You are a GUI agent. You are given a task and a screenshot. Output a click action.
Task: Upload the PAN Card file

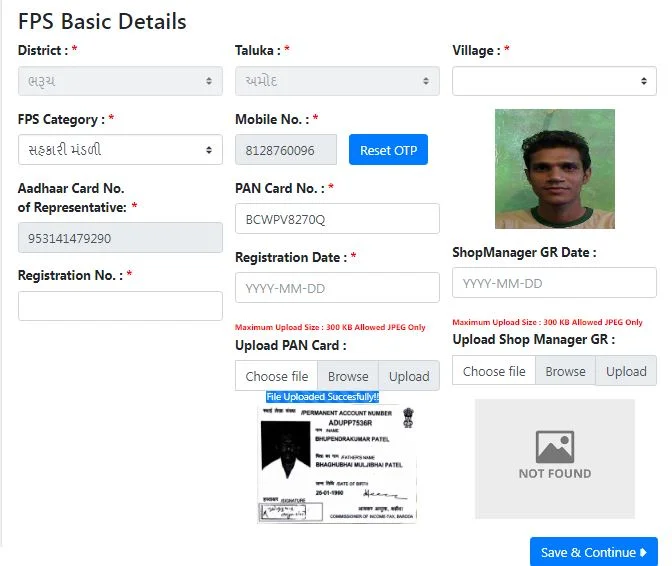click(409, 376)
